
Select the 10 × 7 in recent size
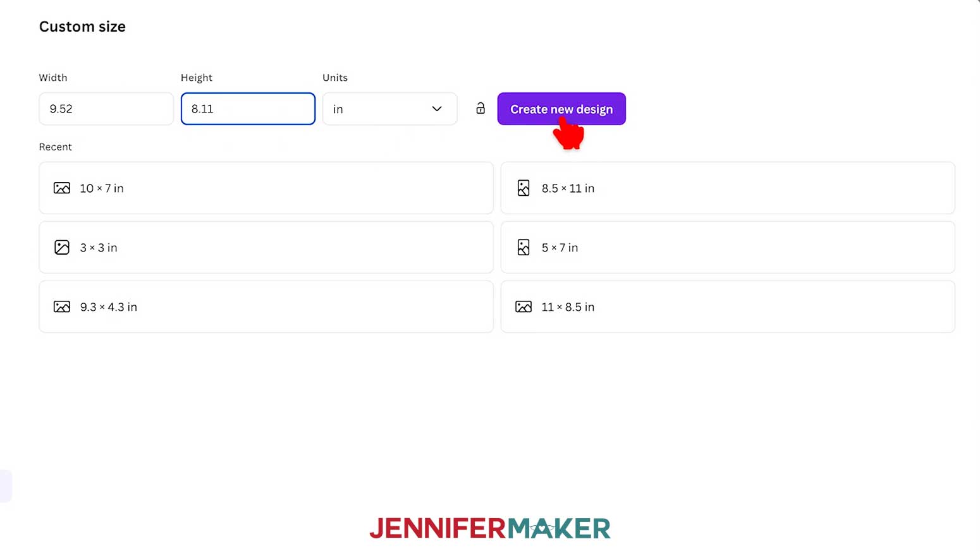coord(266,188)
